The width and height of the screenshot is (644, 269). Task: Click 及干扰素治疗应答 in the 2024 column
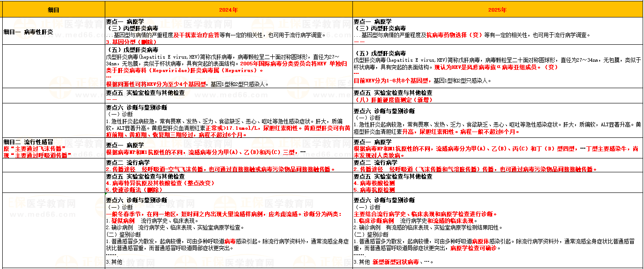coord(196,35)
